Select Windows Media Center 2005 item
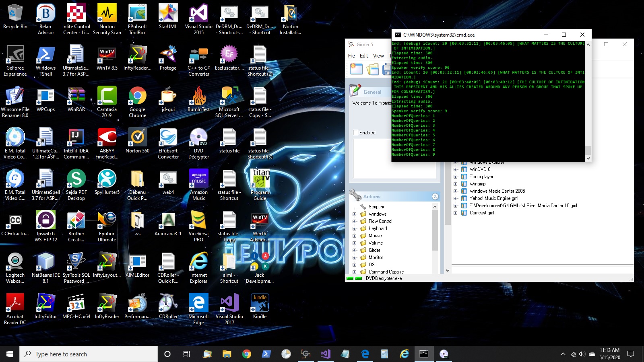The width and height of the screenshot is (644, 362). [x=497, y=191]
